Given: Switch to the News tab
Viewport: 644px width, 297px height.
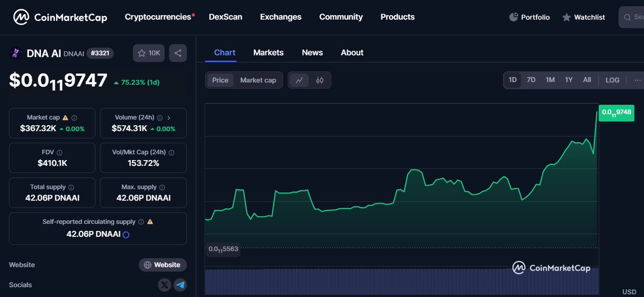Looking at the screenshot, I should [x=312, y=53].
